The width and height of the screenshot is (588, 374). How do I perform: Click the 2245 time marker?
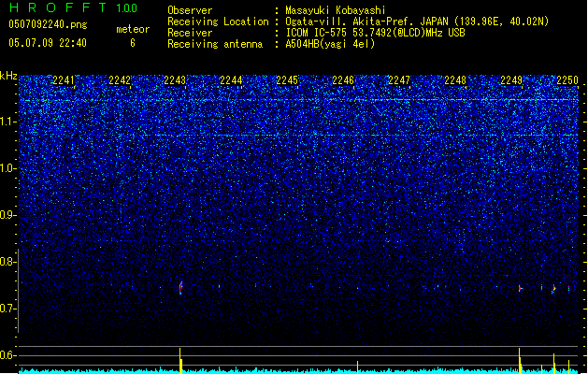(287, 80)
